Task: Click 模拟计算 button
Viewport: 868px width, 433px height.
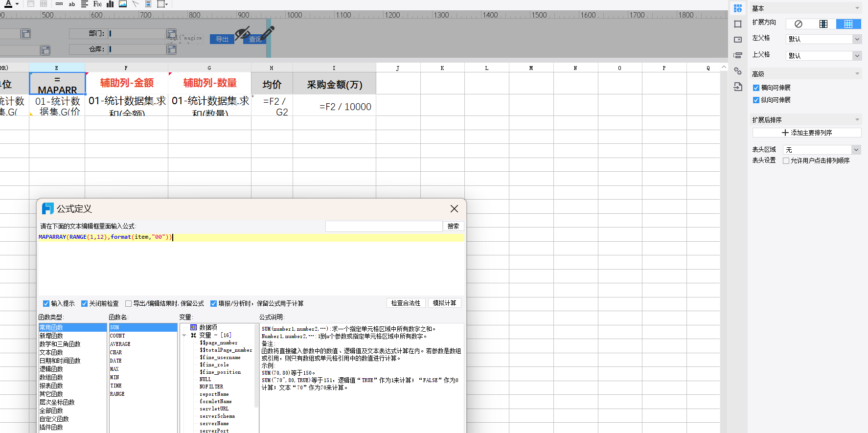Action: point(445,303)
